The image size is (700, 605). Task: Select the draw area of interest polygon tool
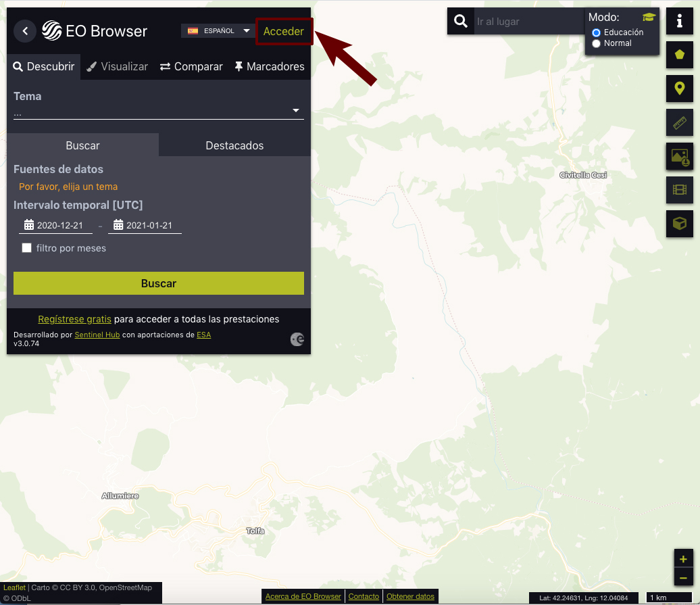(x=680, y=55)
